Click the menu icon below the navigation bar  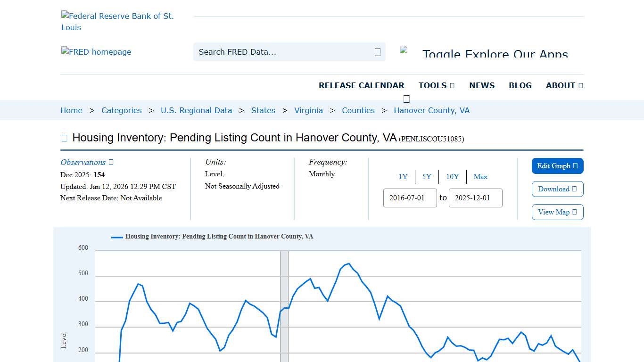point(406,99)
